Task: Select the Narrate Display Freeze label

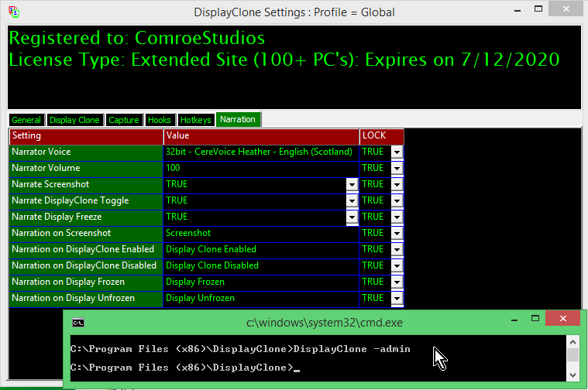Action: click(86, 217)
